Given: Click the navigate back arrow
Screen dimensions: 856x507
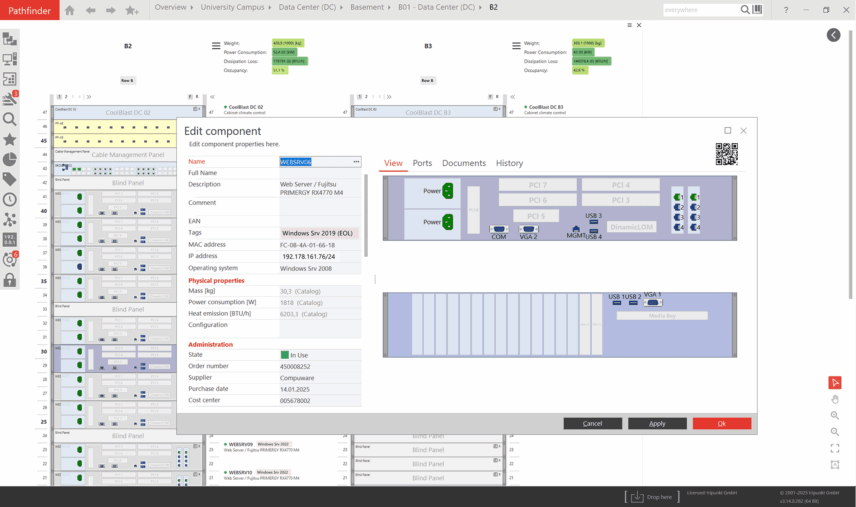Looking at the screenshot, I should pyautogui.click(x=91, y=10).
